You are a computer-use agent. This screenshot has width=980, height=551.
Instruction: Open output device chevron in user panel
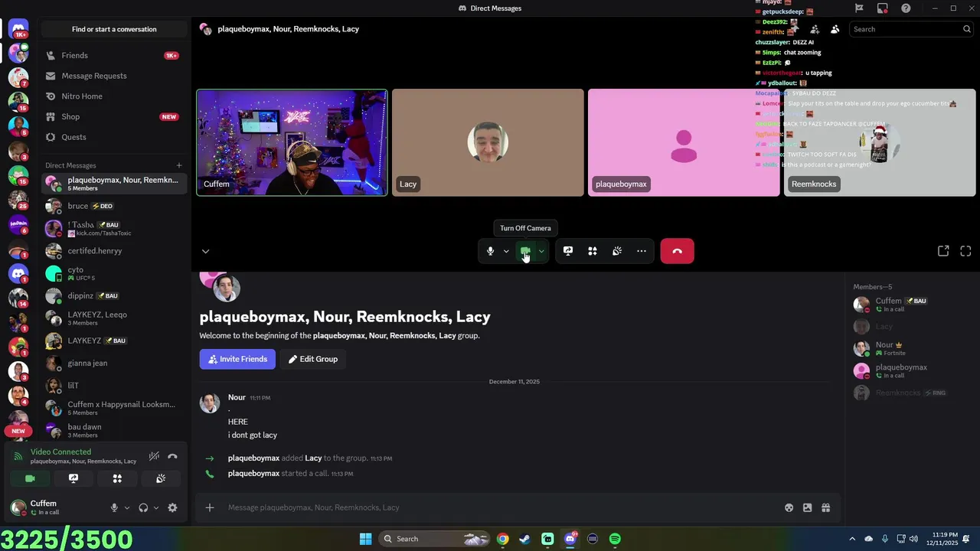[x=156, y=507]
